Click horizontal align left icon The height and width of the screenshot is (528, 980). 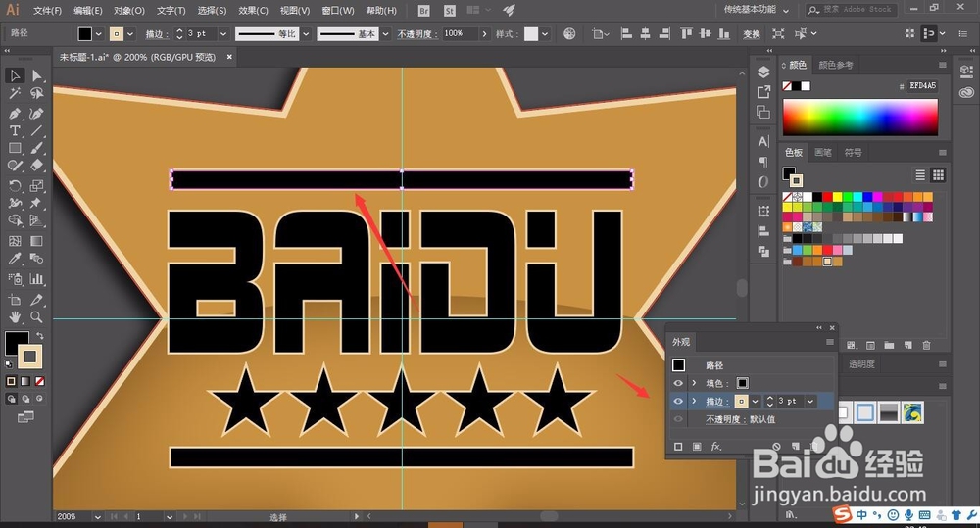click(x=626, y=33)
